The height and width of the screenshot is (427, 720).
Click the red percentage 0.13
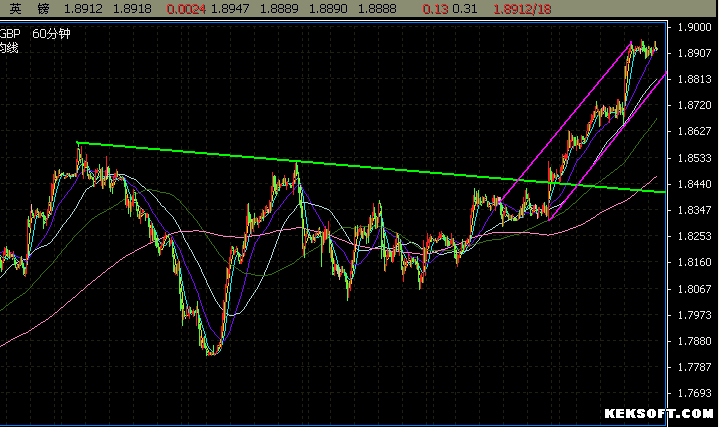coord(435,9)
